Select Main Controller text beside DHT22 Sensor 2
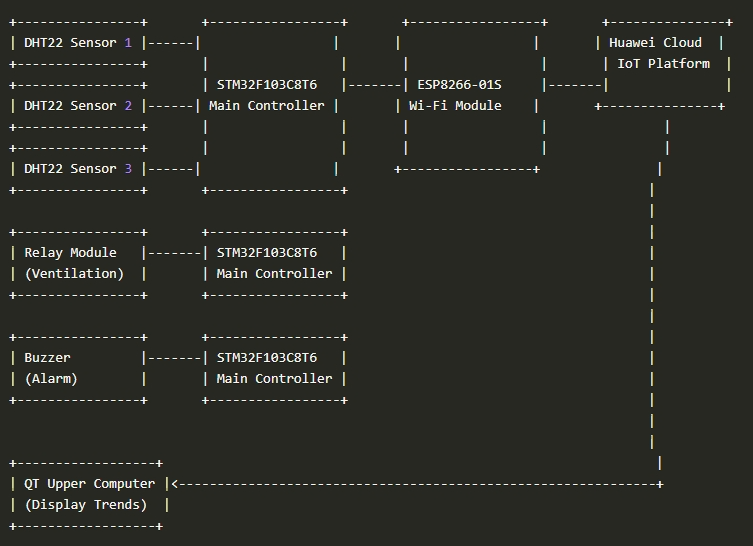 pos(267,106)
